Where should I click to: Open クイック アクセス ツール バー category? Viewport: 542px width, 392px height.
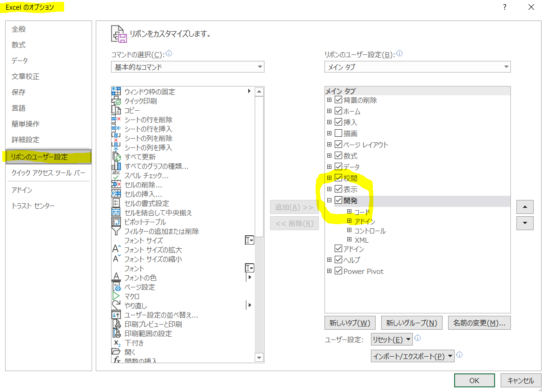[x=48, y=173]
